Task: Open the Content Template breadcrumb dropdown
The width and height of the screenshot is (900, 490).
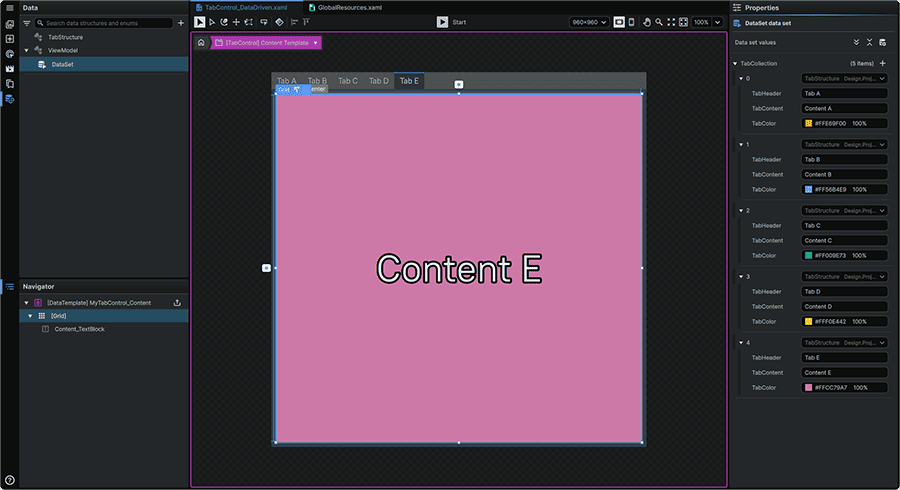Action: (x=315, y=42)
